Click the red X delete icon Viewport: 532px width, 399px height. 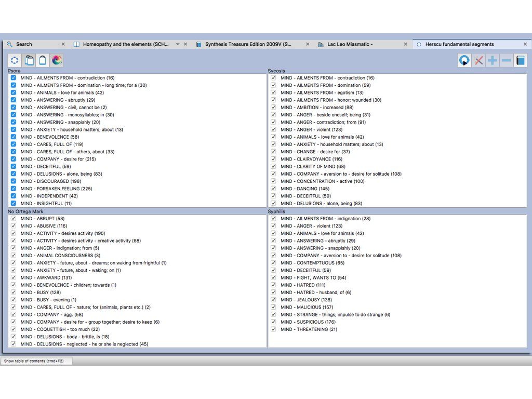click(478, 60)
